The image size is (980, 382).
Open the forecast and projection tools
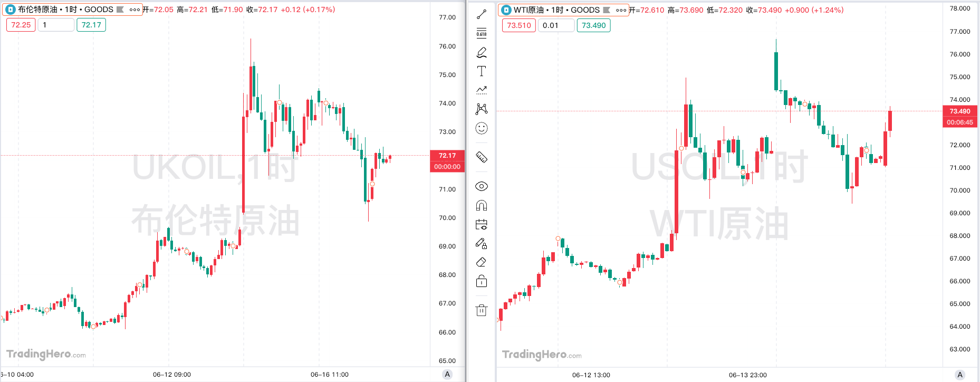(482, 90)
